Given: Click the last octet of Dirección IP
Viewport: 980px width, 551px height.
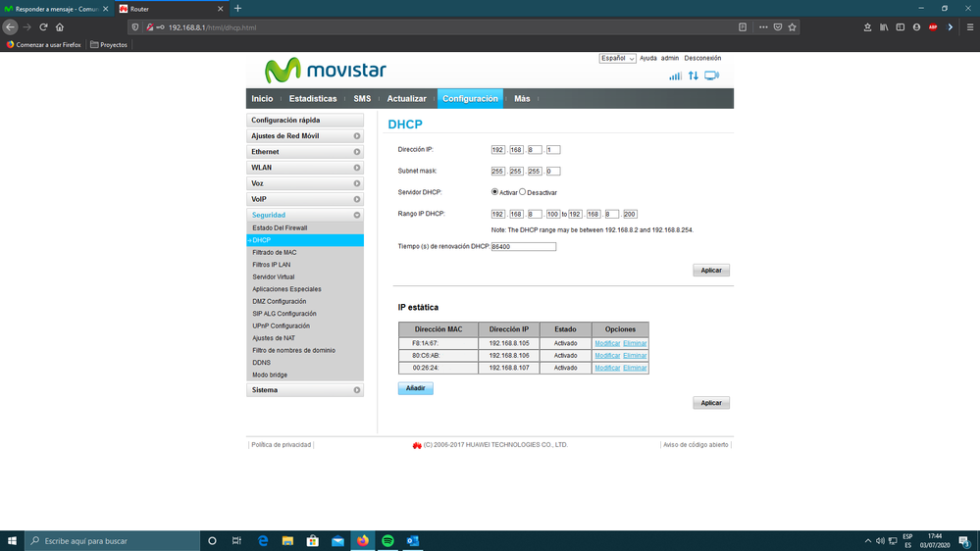Looking at the screenshot, I should tap(553, 150).
